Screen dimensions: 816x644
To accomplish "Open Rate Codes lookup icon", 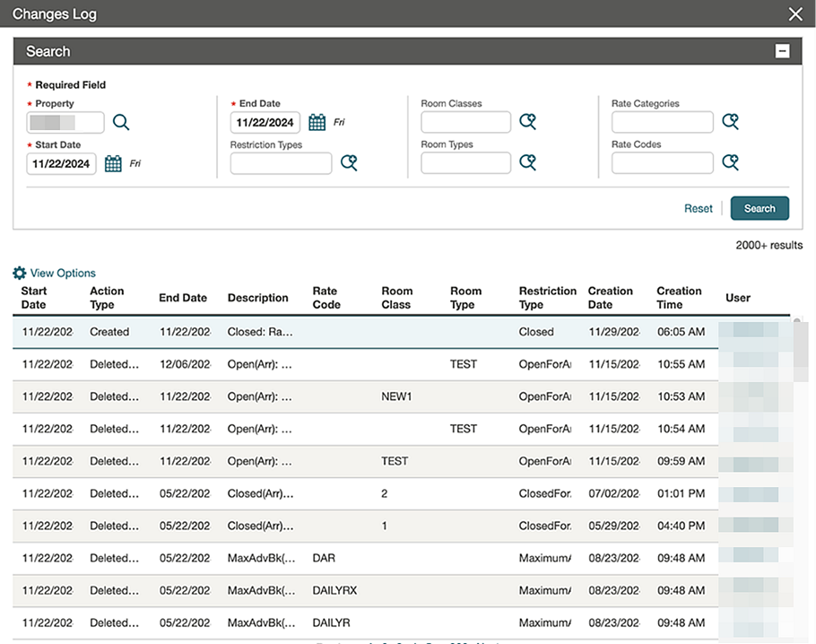I will (730, 162).
